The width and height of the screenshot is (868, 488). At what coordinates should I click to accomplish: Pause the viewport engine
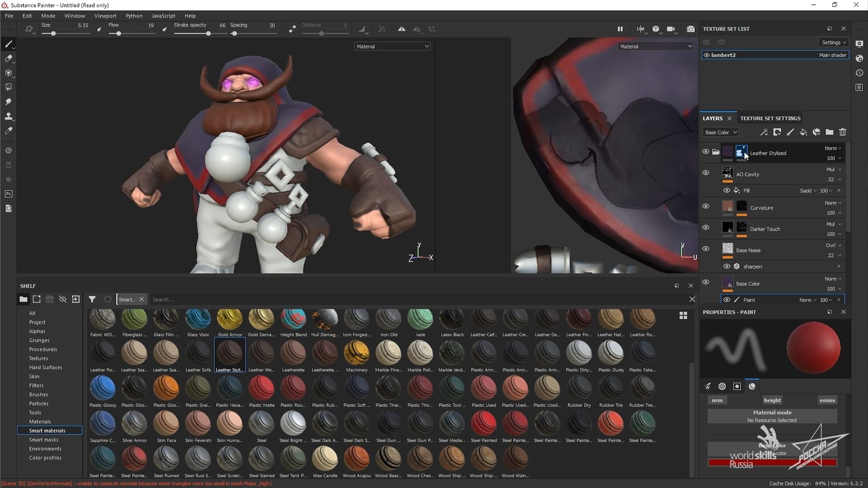click(x=620, y=29)
